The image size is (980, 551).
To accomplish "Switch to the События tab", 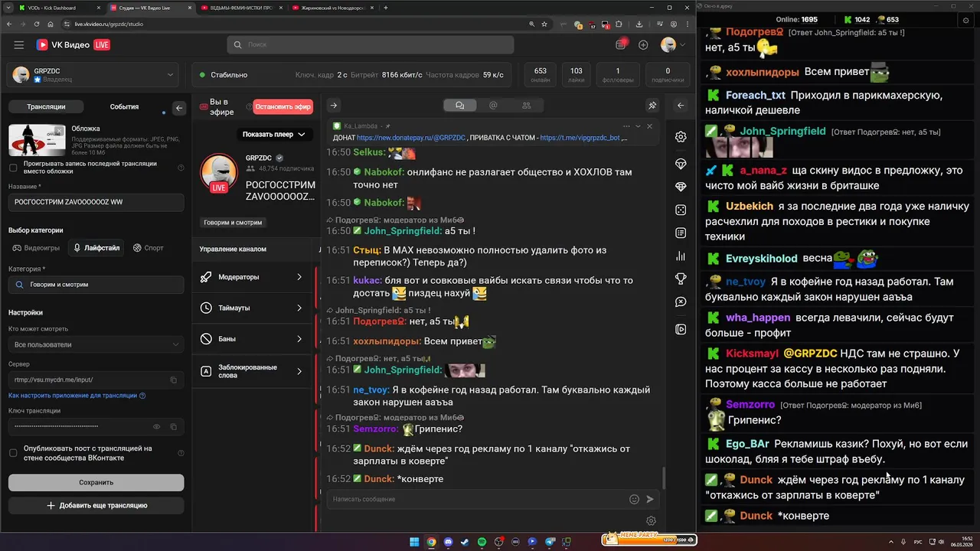I will coord(124,107).
